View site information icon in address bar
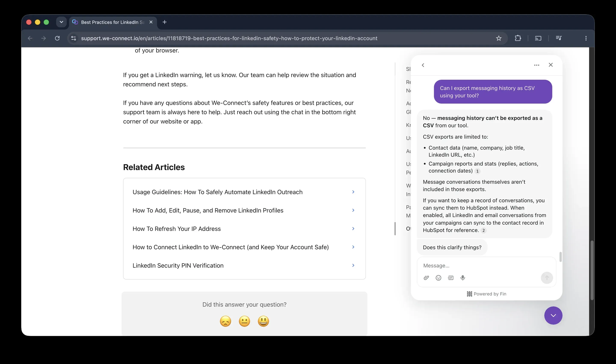 click(x=73, y=38)
